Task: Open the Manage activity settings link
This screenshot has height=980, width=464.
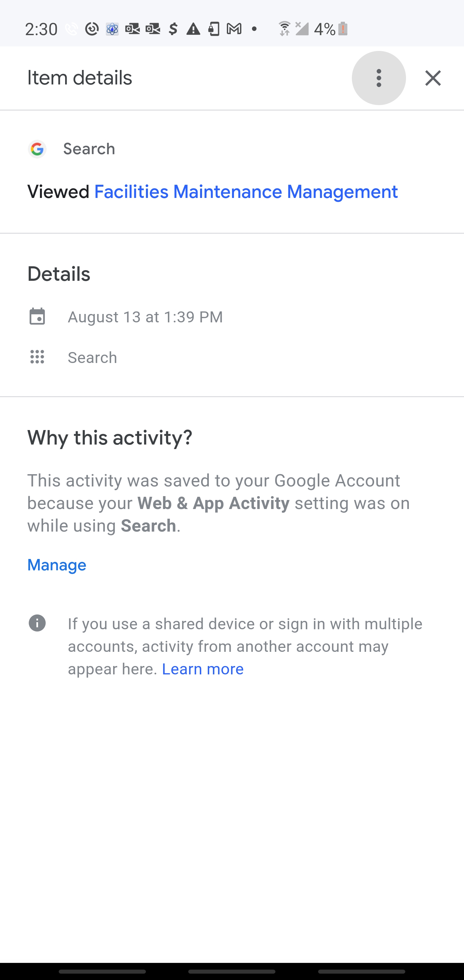Action: click(x=57, y=565)
